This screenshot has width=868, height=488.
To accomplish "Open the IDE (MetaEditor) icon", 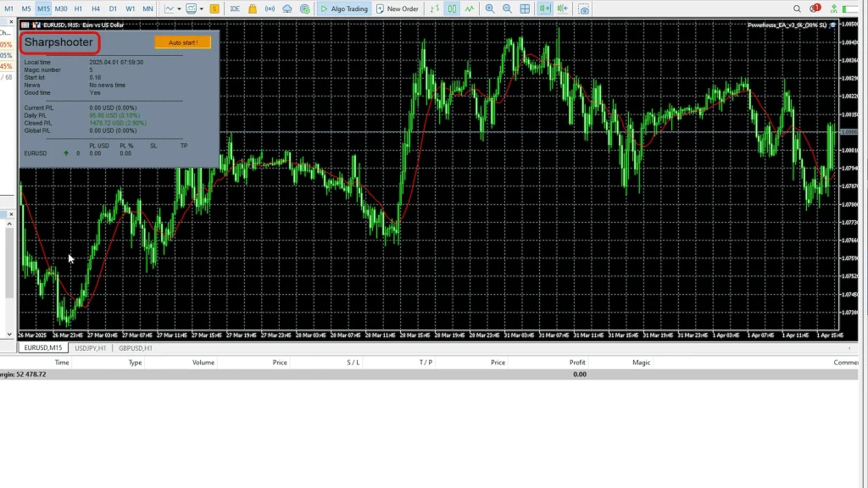I will [x=235, y=8].
